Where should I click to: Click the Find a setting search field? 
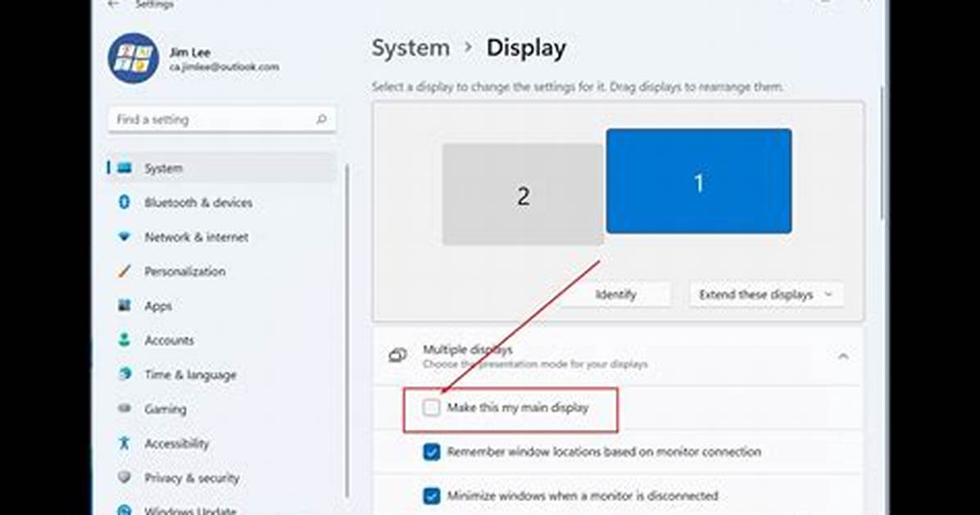coord(222,119)
